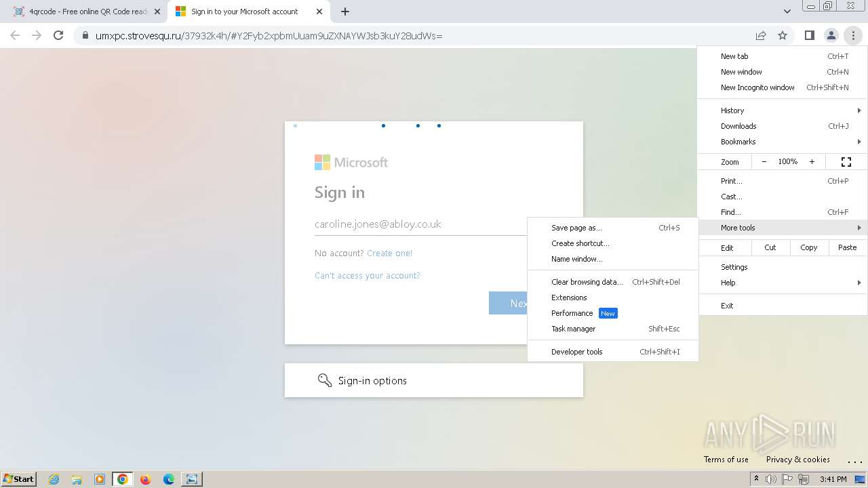Select Clear browsing data...
Image resolution: width=868 pixels, height=488 pixels.
613,282
